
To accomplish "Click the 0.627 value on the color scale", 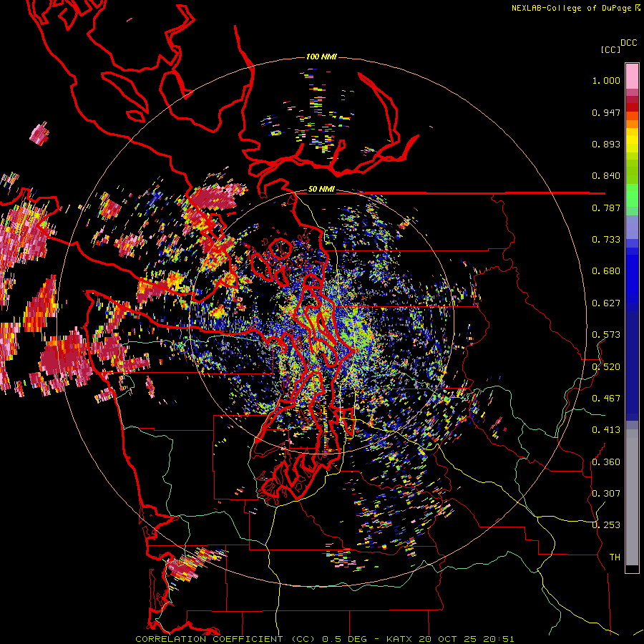I will point(606,303).
